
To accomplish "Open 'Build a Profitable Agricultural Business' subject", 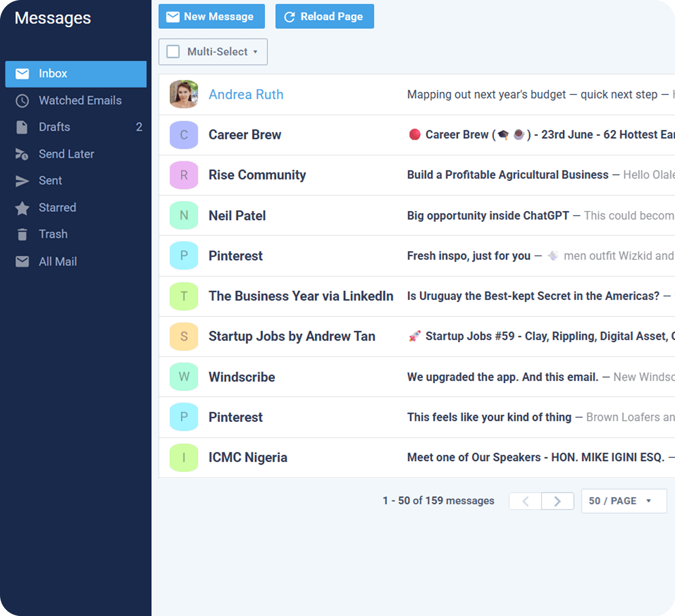I will (x=508, y=175).
